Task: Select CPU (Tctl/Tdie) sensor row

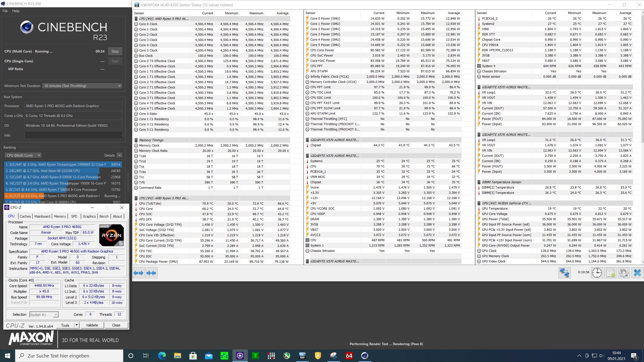Action: click(x=212, y=204)
